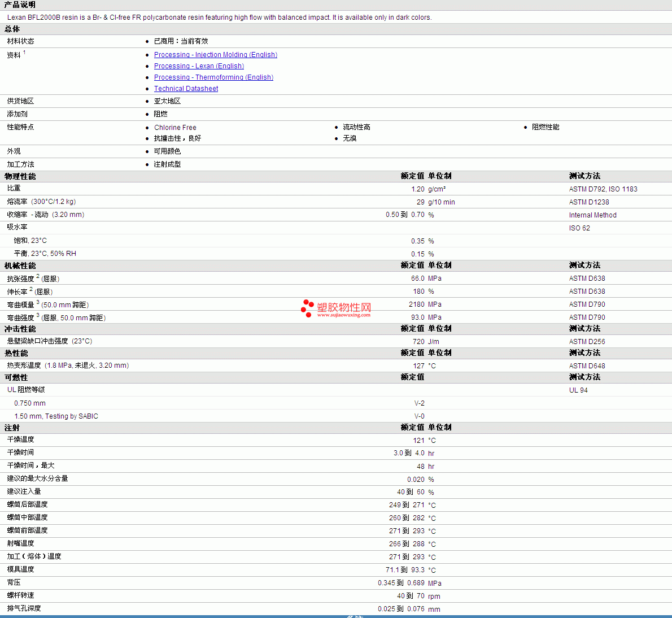Select the 机械性能 section header
Image resolution: width=672 pixels, height=618 pixels.
coord(20,266)
